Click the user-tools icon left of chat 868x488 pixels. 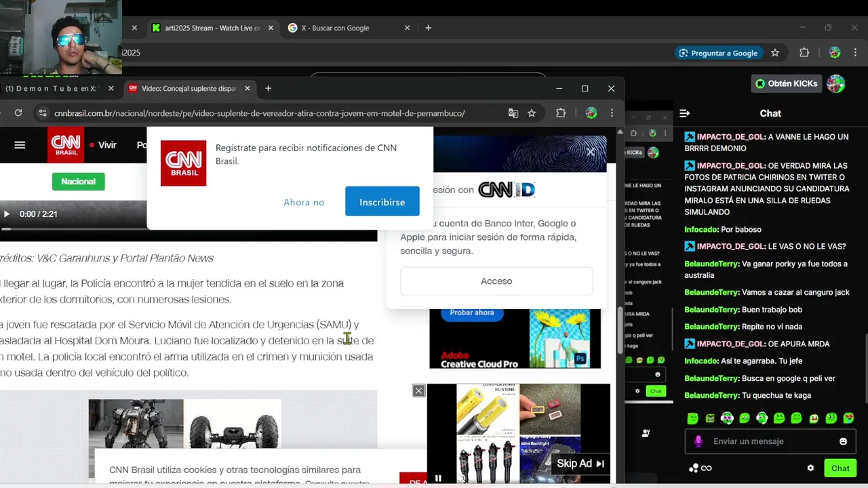[x=646, y=433]
